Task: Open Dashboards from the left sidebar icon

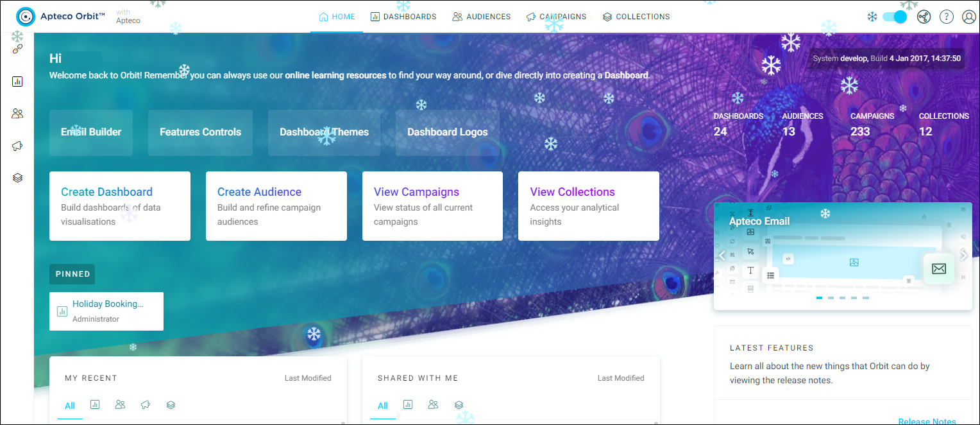Action: 17,82
